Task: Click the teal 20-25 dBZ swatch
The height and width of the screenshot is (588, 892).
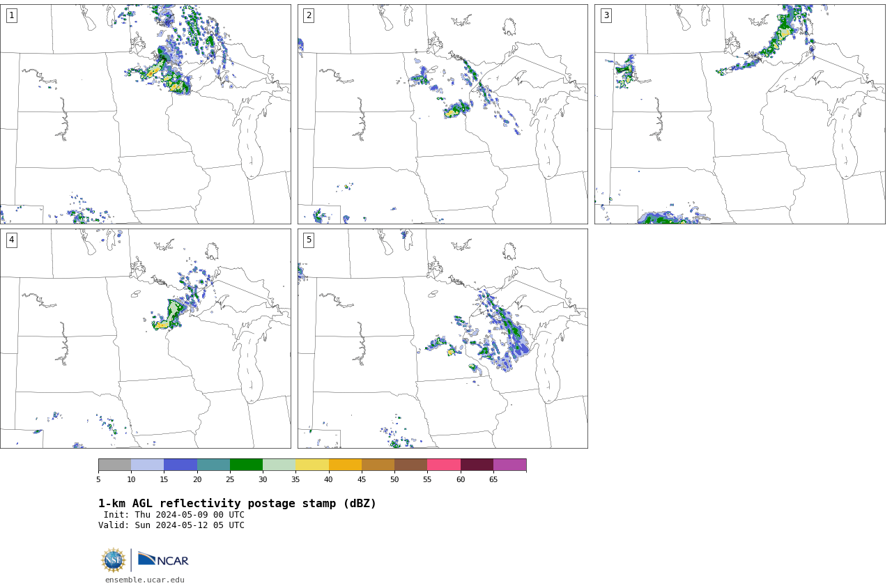Action: coord(213,465)
